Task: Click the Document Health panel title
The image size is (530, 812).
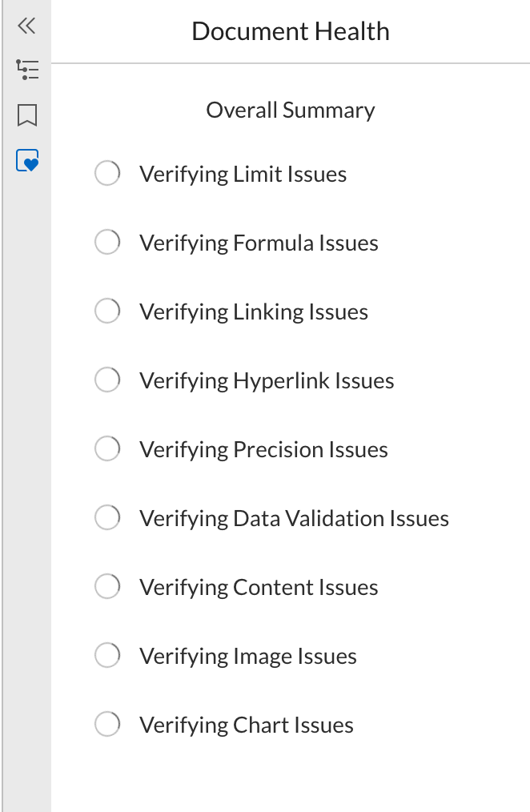Action: pyautogui.click(x=291, y=31)
